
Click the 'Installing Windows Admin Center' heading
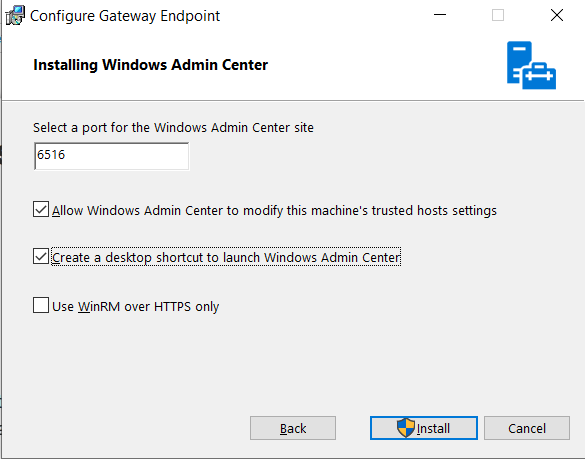(x=151, y=65)
